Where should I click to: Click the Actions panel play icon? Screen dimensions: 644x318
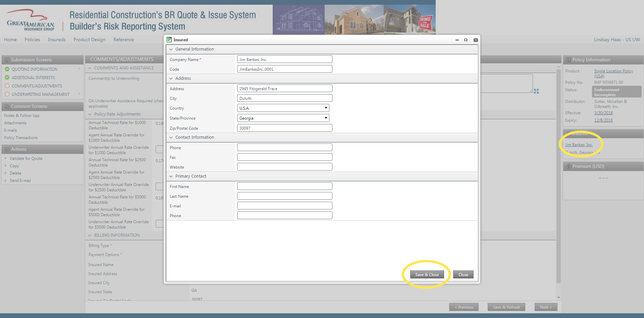pyautogui.click(x=7, y=149)
